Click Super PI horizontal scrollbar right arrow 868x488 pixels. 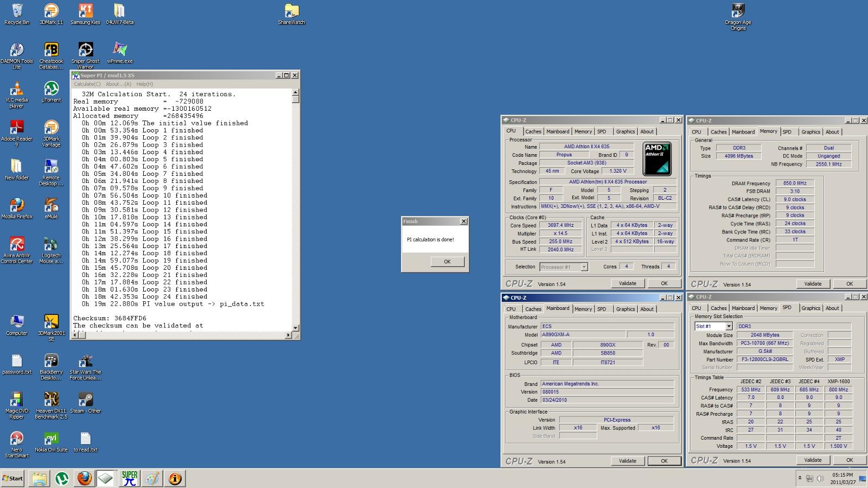click(289, 335)
